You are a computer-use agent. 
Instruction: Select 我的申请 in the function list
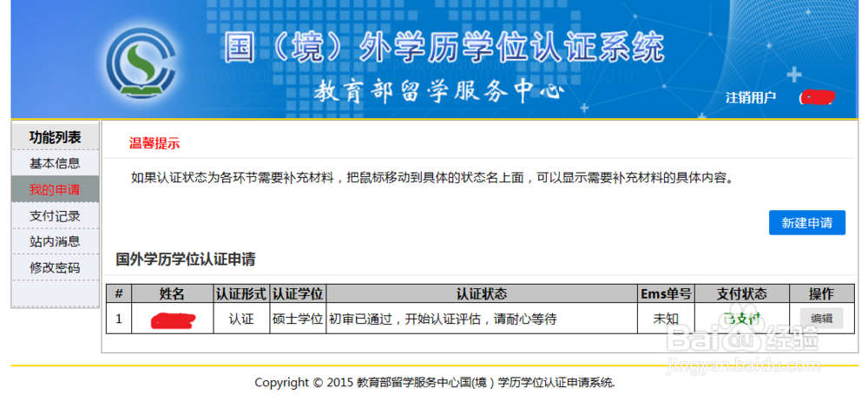click(x=55, y=189)
